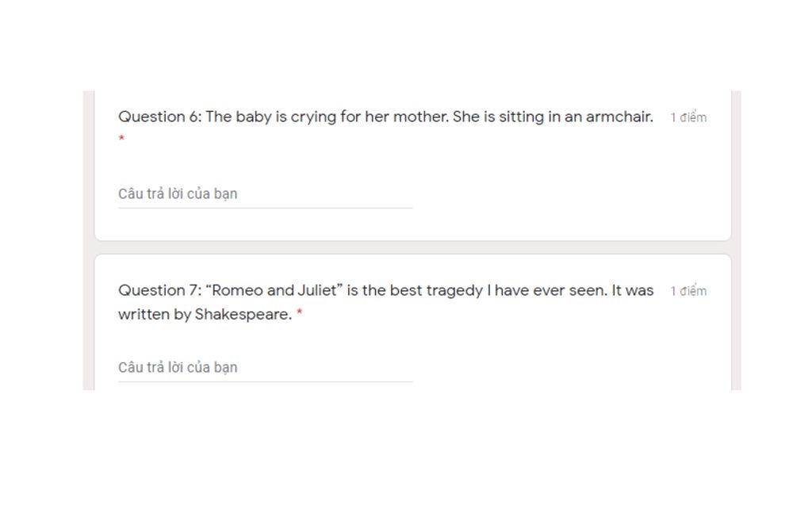Viewport: 812px width, 517px height.
Task: Click the right gray margin of the form
Action: point(736,238)
